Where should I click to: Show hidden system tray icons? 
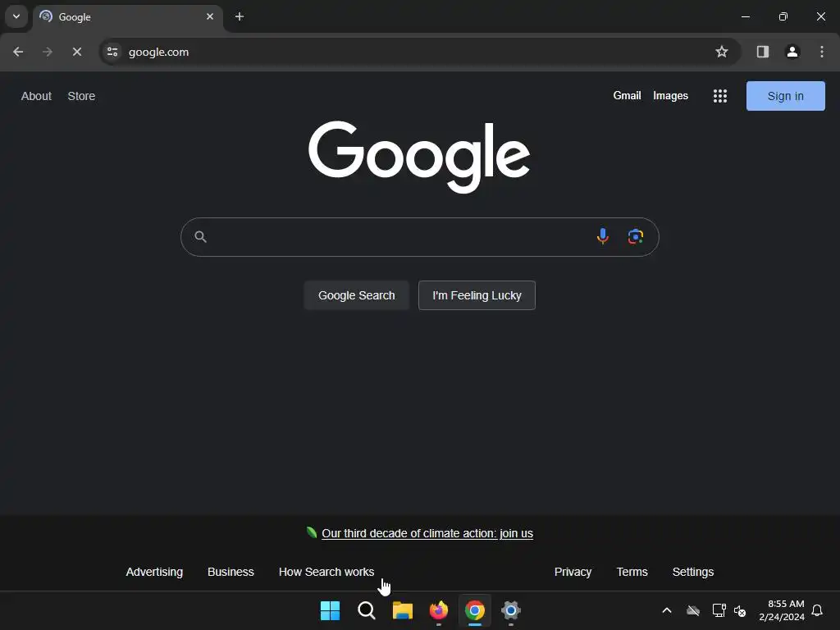tap(667, 610)
